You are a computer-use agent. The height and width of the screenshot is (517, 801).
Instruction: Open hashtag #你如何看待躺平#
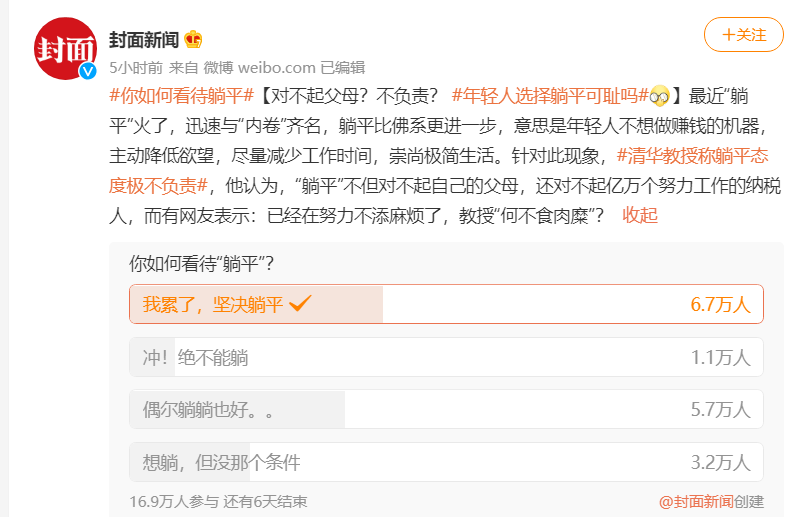click(181, 96)
